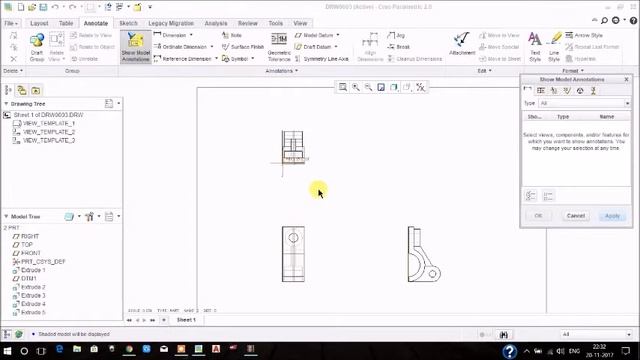Image resolution: width=640 pixels, height=360 pixels.
Task: Insert a Note annotation
Action: pyautogui.click(x=232, y=36)
